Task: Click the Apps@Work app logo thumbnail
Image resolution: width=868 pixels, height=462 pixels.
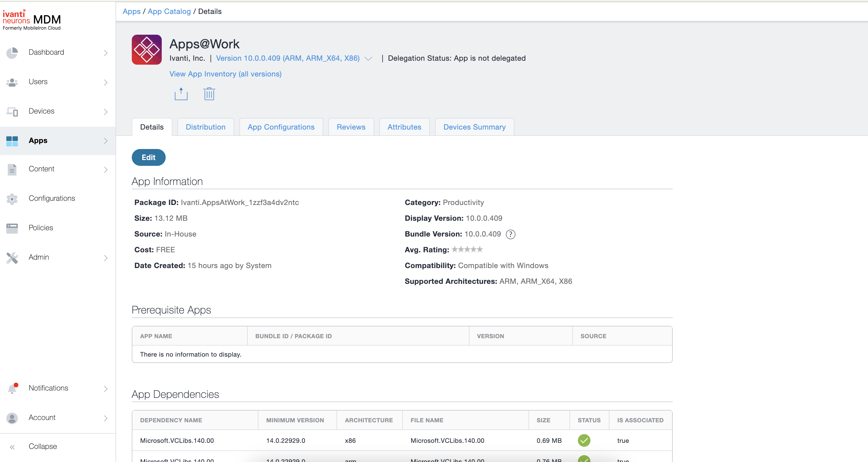Action: coord(147,50)
